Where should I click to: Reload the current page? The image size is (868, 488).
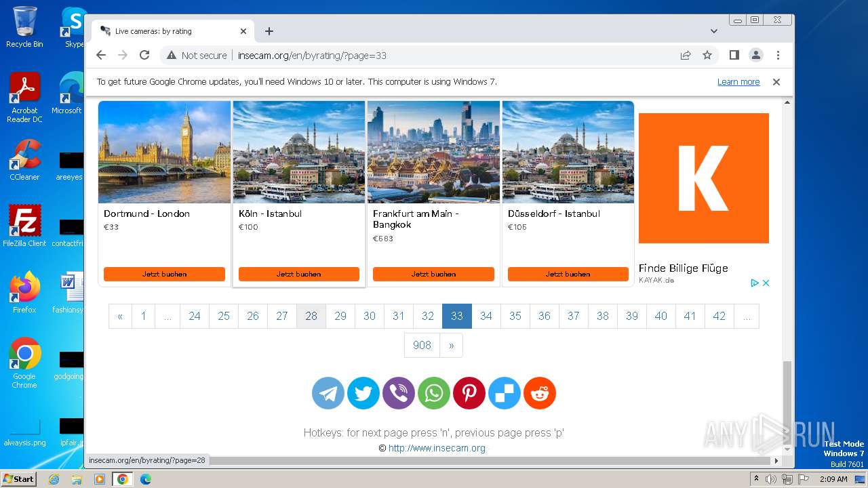[x=144, y=55]
